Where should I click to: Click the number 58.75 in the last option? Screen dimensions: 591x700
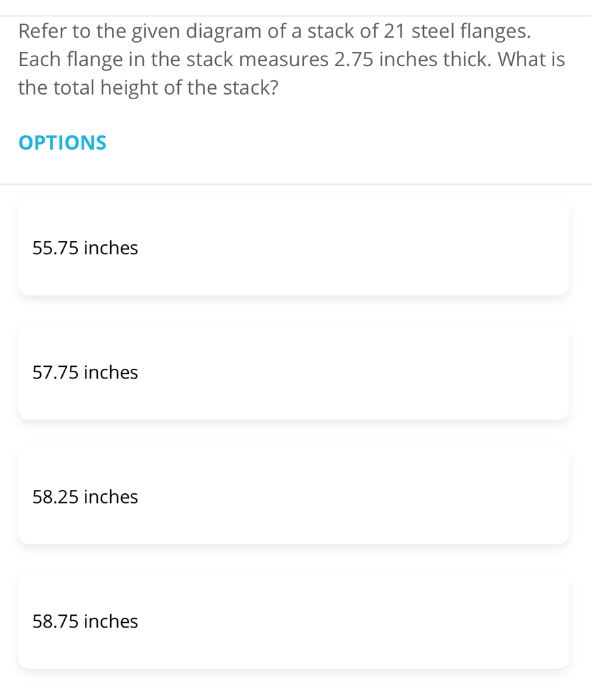point(56,621)
